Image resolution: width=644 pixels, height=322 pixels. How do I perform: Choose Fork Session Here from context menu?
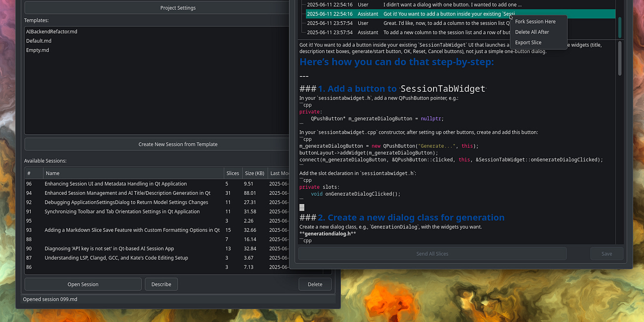[535, 22]
